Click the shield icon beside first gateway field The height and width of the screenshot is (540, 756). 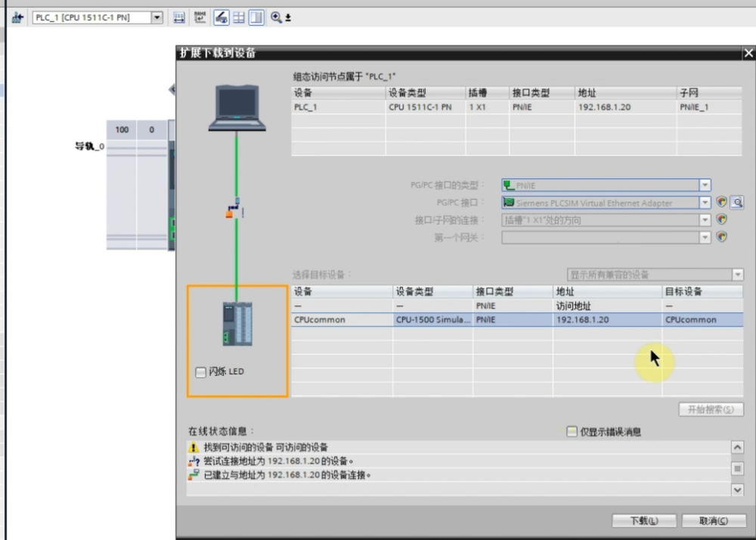722,237
